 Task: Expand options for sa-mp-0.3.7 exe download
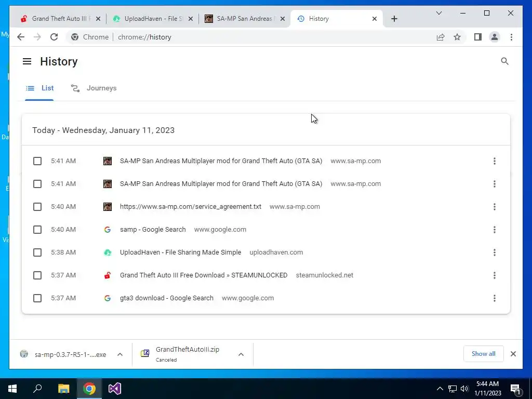point(120,354)
